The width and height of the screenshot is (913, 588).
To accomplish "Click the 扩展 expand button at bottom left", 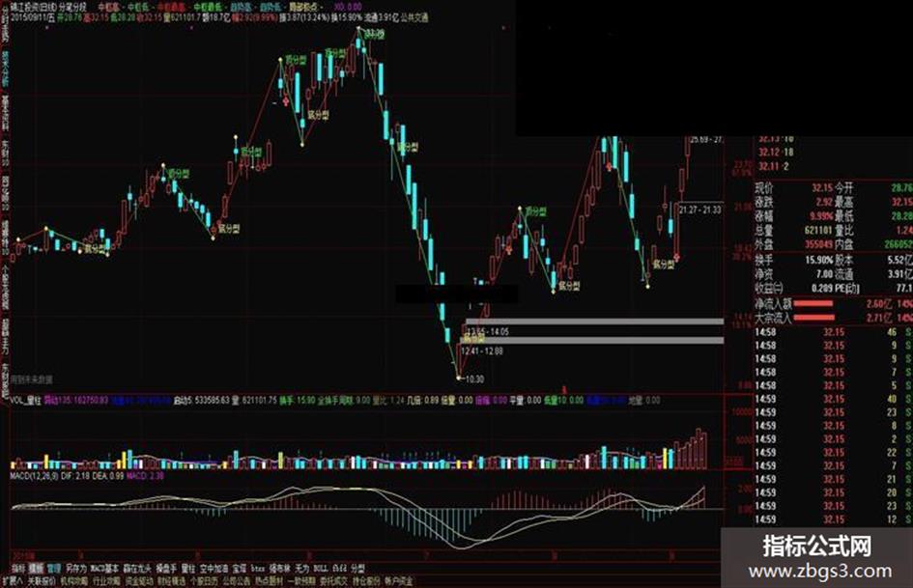I will tap(12, 581).
